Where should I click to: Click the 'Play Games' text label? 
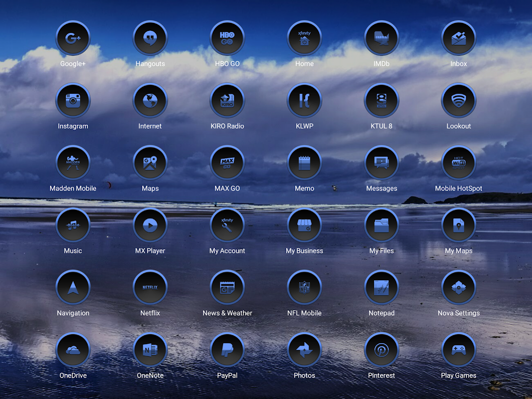pyautogui.click(x=459, y=376)
